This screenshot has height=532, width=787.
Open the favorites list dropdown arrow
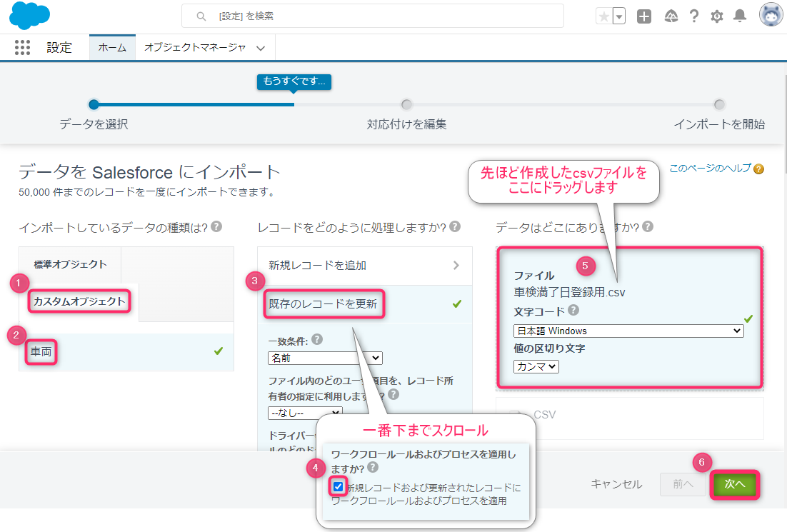(x=619, y=16)
